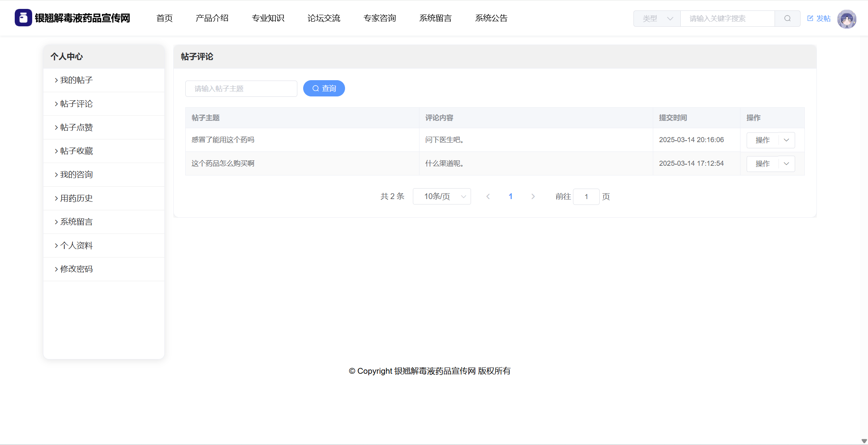Open the user avatar menu

(846, 19)
